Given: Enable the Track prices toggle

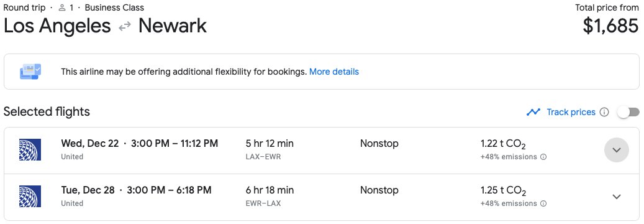Looking at the screenshot, I should tap(628, 112).
